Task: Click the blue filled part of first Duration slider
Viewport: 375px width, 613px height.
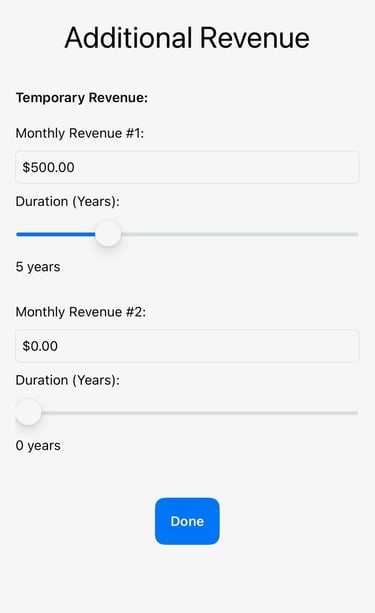Action: click(x=56, y=234)
